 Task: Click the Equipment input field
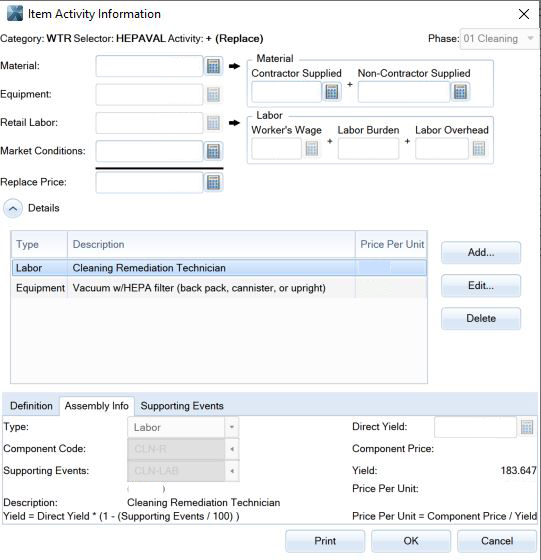(x=149, y=95)
